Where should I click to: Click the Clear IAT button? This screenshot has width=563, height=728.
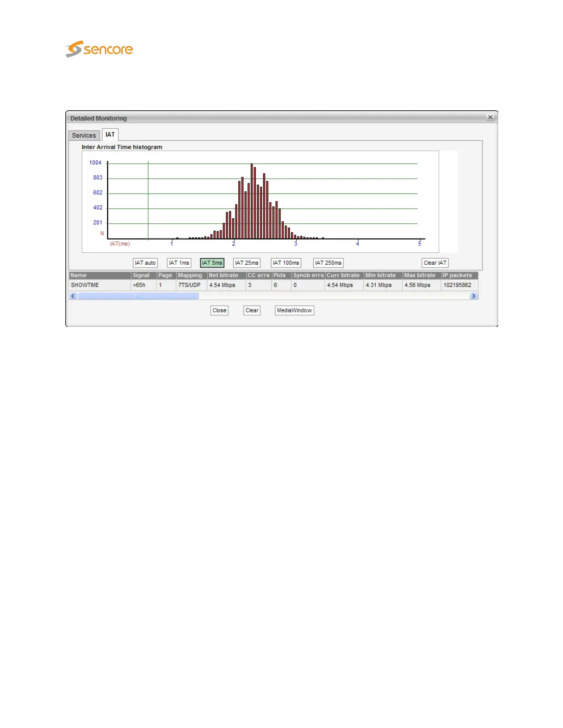point(435,263)
